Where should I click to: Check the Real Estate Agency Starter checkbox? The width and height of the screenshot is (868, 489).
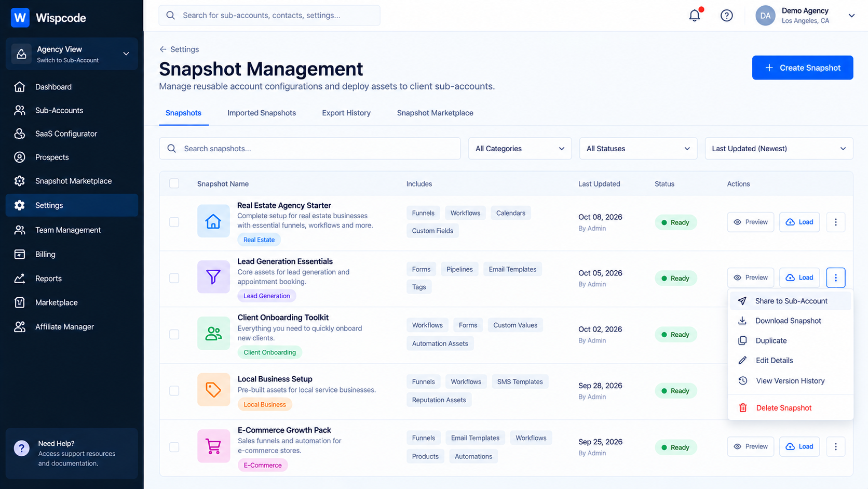(174, 222)
